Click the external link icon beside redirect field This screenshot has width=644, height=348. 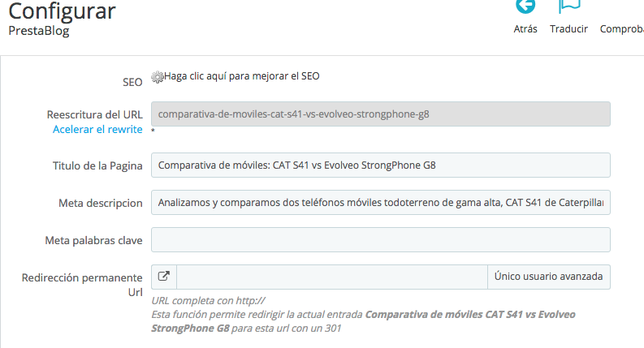[163, 277]
